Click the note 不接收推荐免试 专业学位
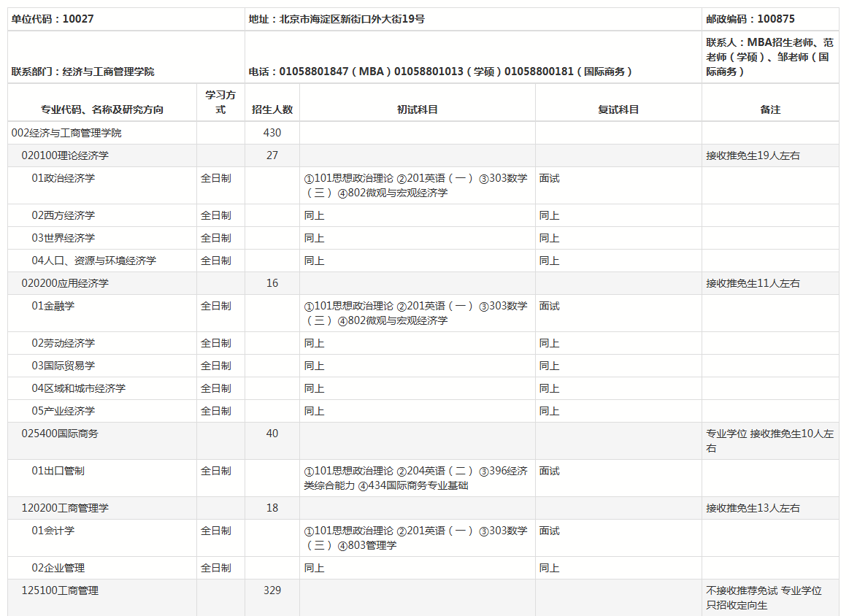The image size is (849, 616). [764, 590]
